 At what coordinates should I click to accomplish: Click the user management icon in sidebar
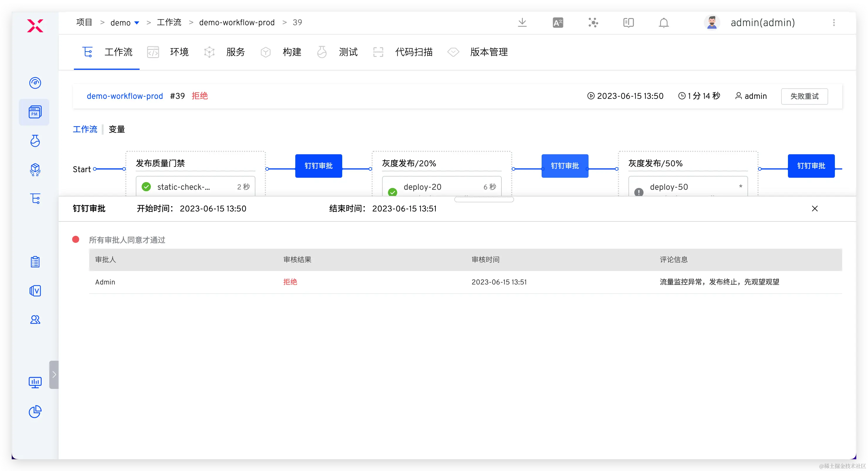35,319
